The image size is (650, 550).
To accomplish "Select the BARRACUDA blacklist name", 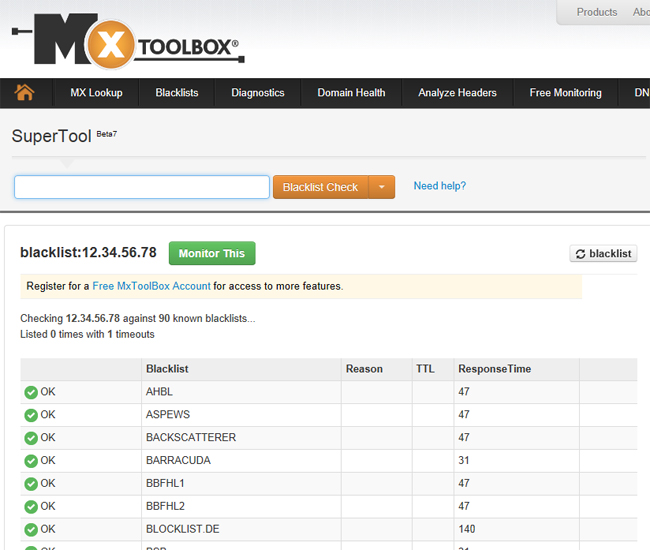I will point(178,460).
